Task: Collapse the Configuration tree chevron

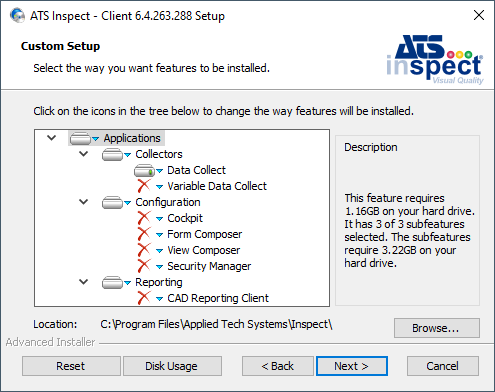Action: [x=83, y=202]
